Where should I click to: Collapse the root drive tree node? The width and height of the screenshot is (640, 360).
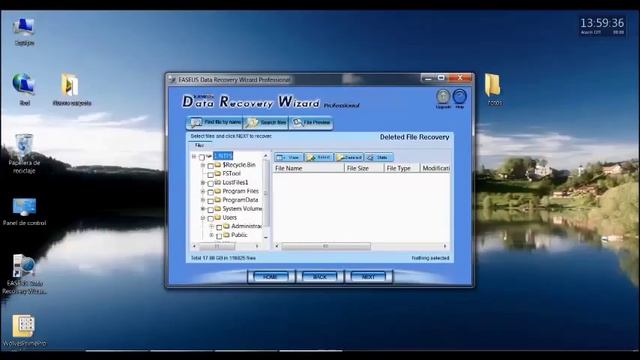(194, 156)
